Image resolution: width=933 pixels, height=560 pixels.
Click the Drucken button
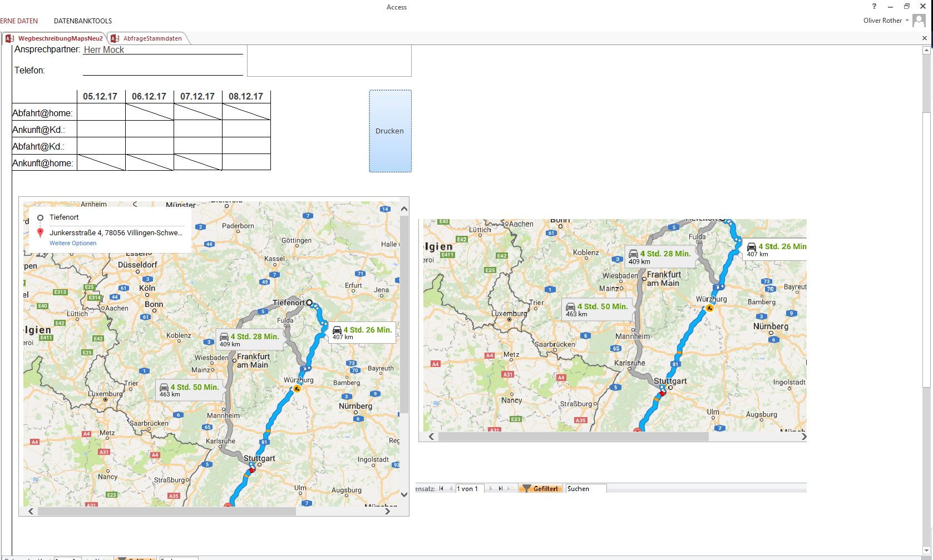click(x=390, y=131)
